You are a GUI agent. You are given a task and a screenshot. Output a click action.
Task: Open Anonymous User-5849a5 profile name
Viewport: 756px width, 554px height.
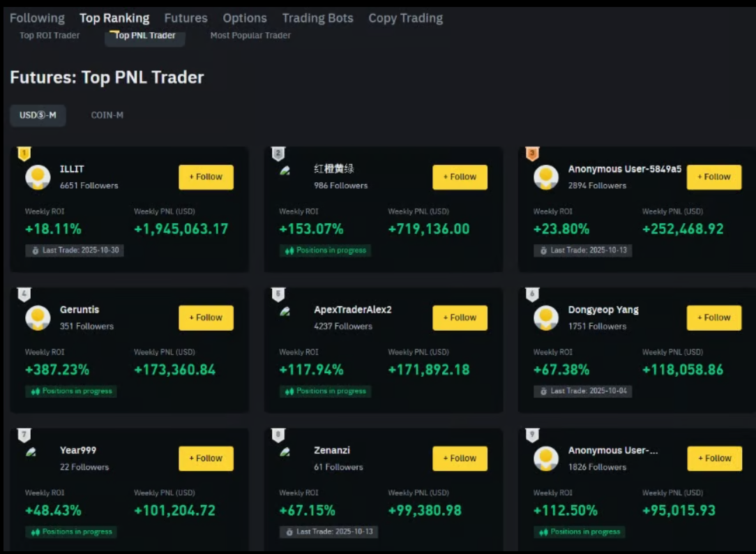point(624,169)
